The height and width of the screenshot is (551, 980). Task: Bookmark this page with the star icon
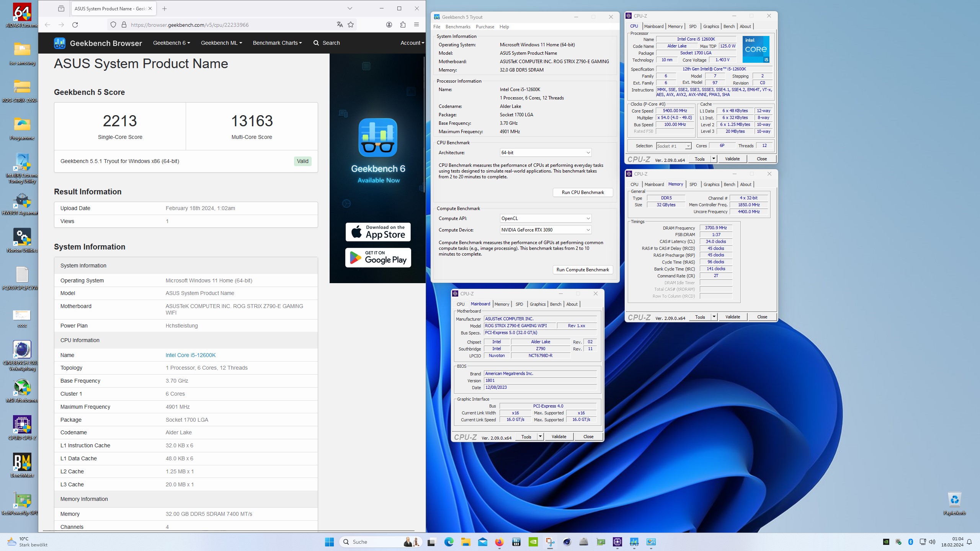tap(351, 25)
